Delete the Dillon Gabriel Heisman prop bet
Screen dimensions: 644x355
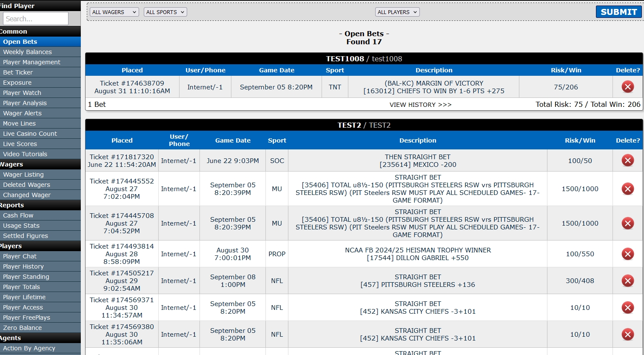[x=628, y=254]
